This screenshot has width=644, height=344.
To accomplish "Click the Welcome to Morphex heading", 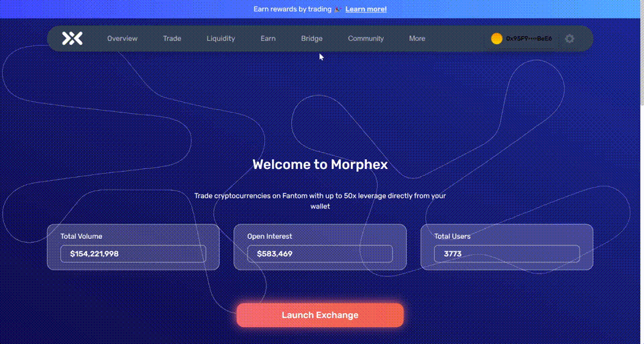I will [320, 164].
